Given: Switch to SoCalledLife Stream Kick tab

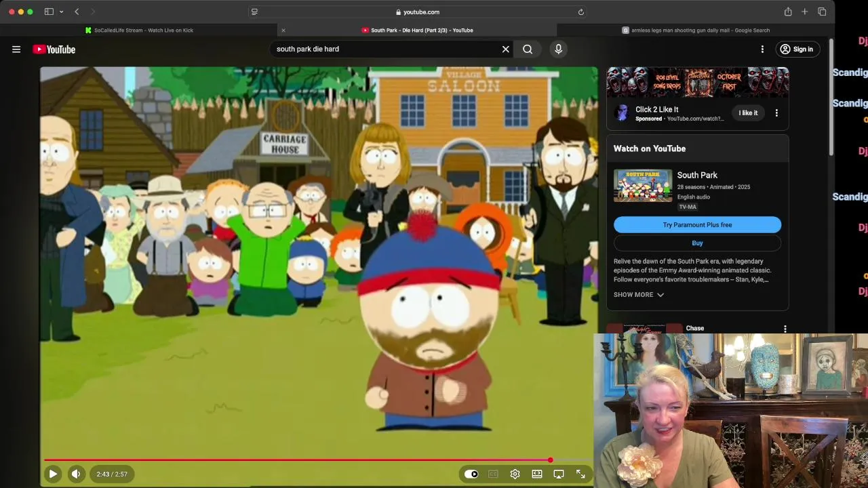Looking at the screenshot, I should [139, 30].
